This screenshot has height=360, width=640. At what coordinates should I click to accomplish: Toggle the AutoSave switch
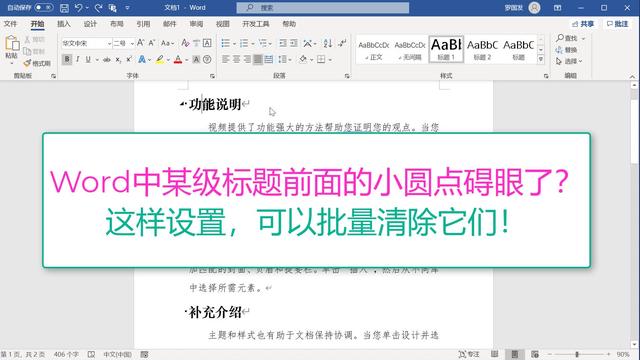pyautogui.click(x=43, y=8)
